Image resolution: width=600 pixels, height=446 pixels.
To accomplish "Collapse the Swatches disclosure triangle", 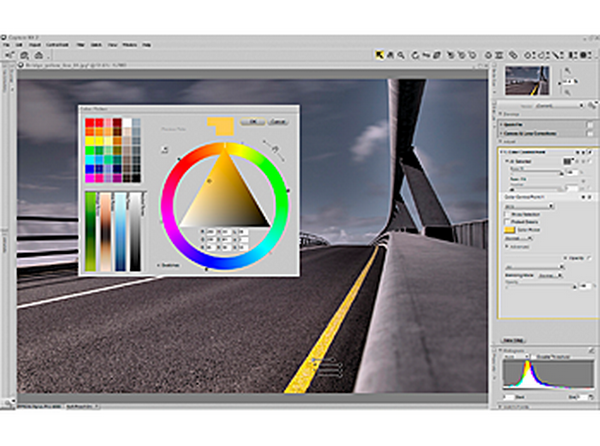I will click(x=159, y=265).
